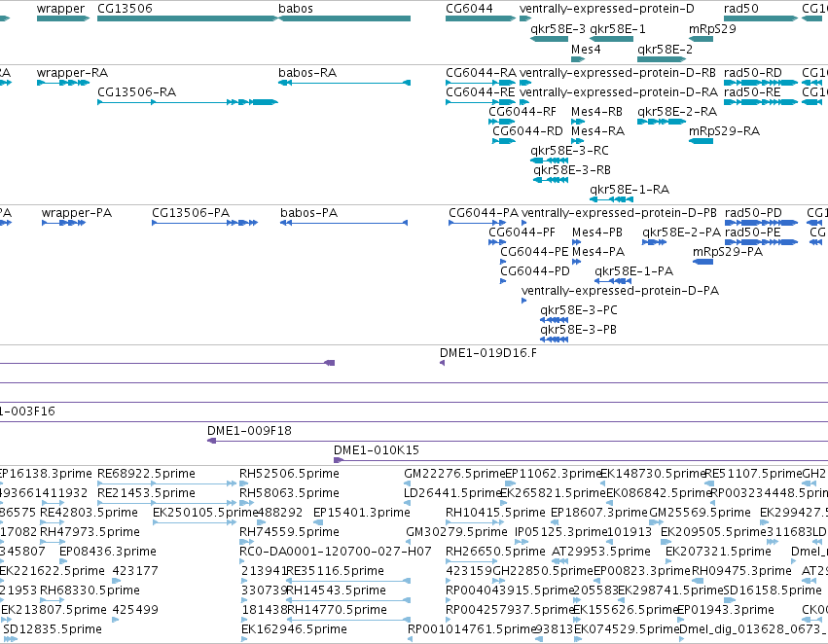Screen dimensions: 828x644
Task: Click the ventrally-expressed-protein-D-RB label
Action: click(x=618, y=73)
